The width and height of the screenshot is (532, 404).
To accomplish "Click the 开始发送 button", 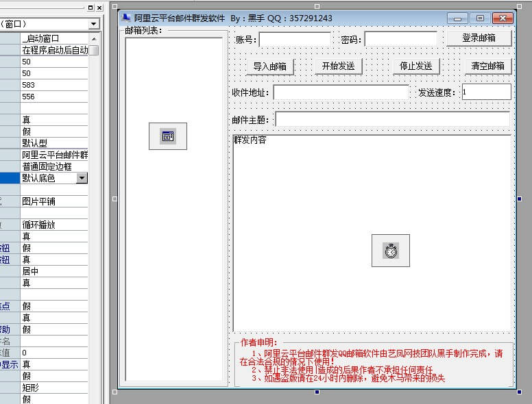I will point(338,66).
